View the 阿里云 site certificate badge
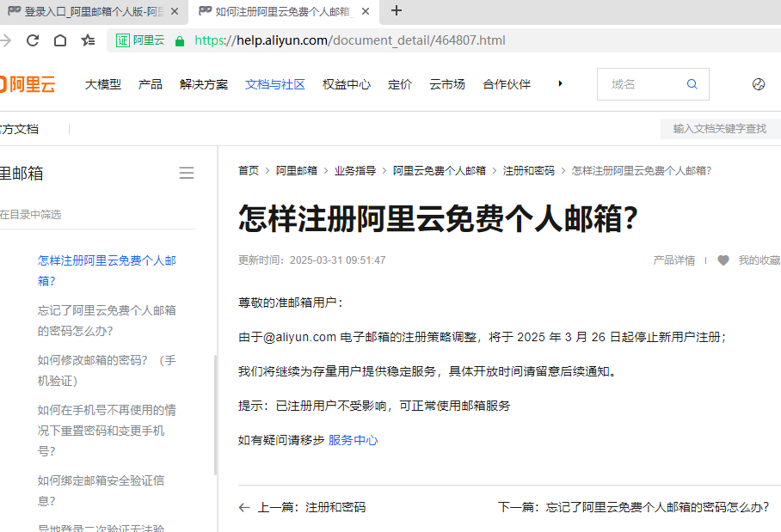 point(140,40)
